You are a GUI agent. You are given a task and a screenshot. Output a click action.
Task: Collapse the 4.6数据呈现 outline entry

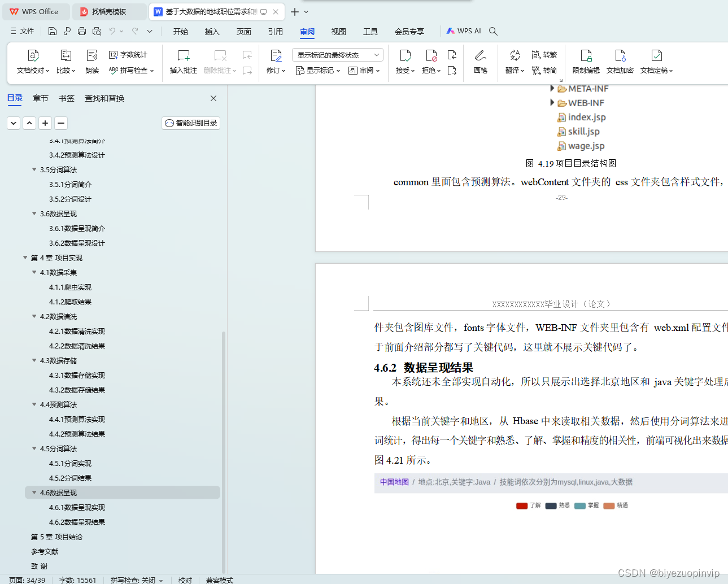[34, 492]
